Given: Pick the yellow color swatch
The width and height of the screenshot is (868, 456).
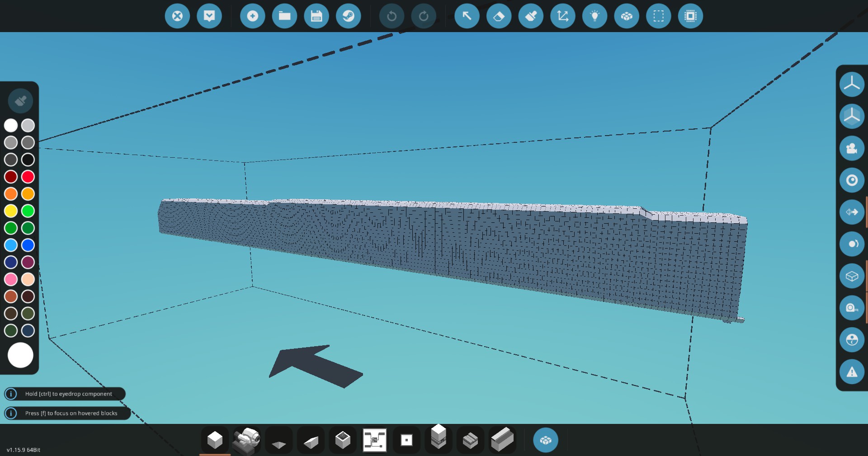Looking at the screenshot, I should (x=11, y=211).
